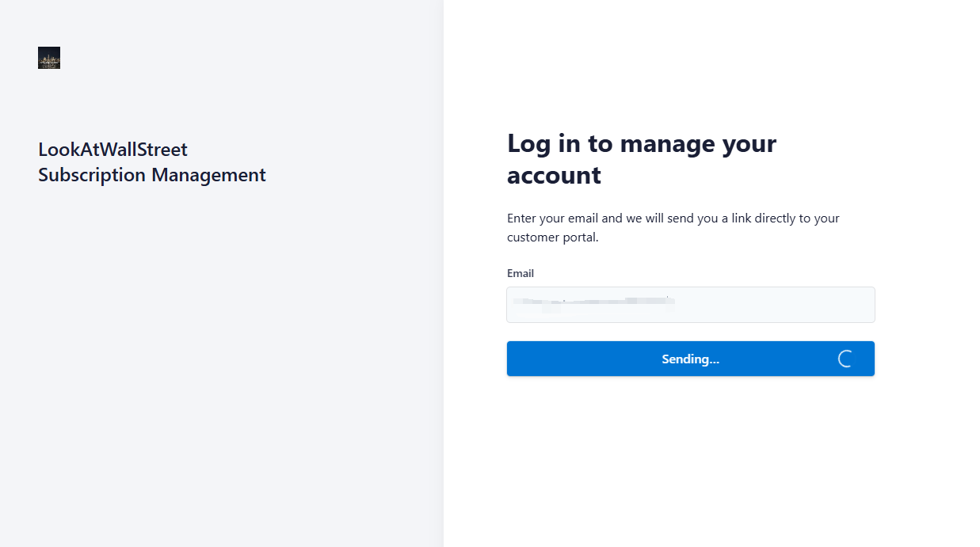Click the "Log in to manage your" heading line
The width and height of the screenshot is (980, 547).
[x=642, y=143]
